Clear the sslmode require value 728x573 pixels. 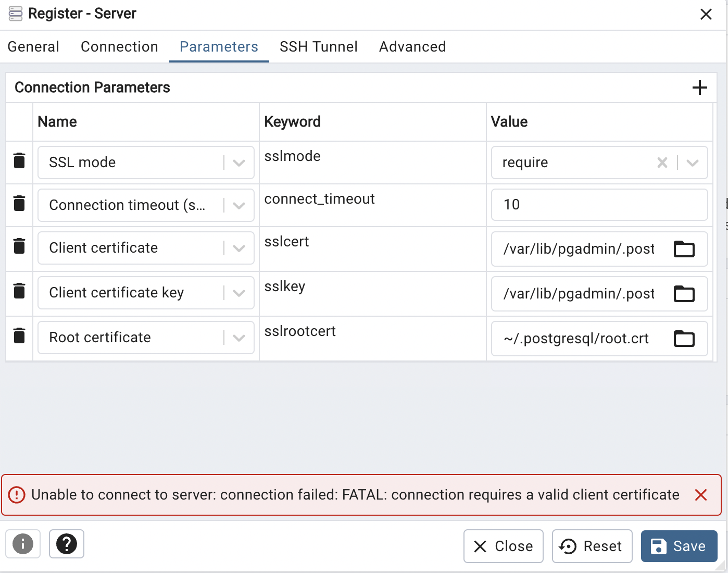[662, 163]
